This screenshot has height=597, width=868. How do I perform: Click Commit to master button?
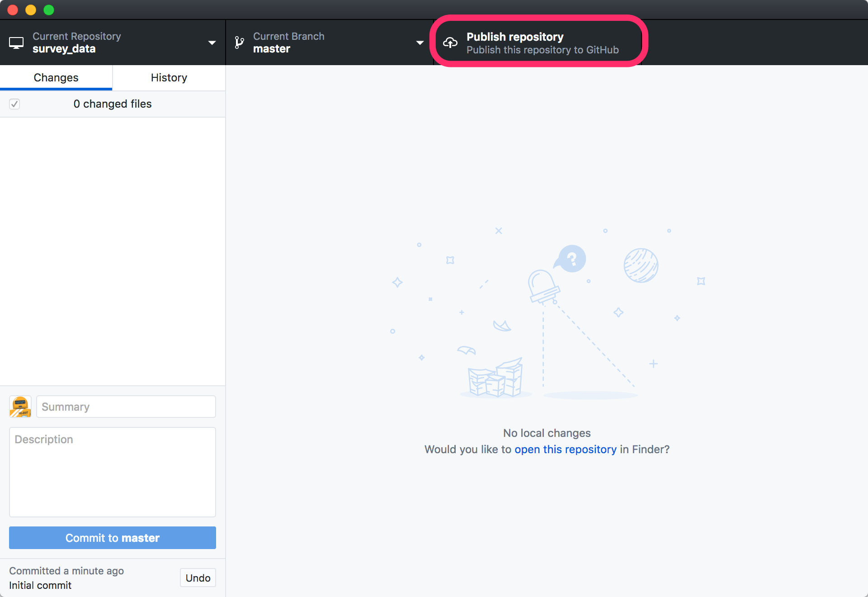click(x=113, y=538)
